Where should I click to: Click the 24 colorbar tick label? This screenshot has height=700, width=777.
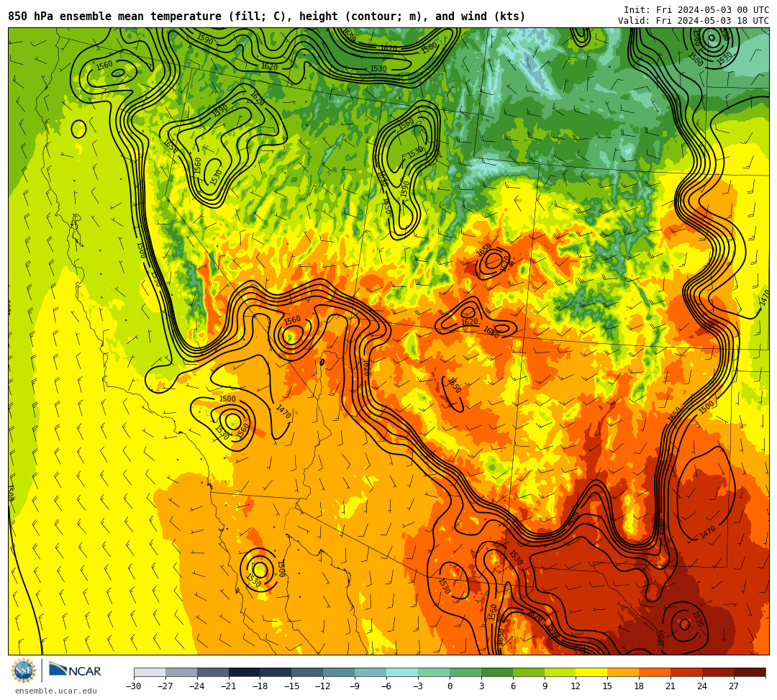(702, 686)
